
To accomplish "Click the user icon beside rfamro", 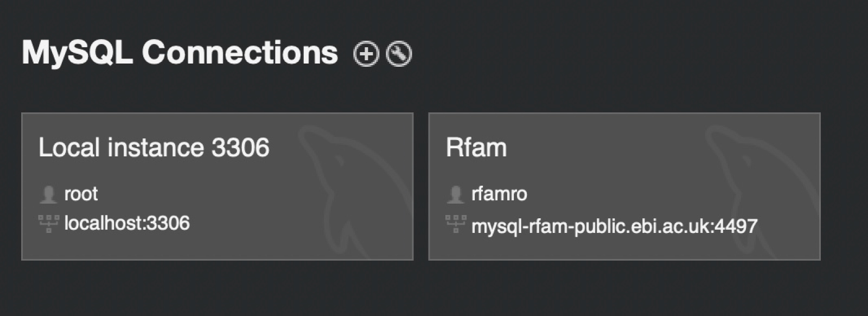I will click(455, 194).
